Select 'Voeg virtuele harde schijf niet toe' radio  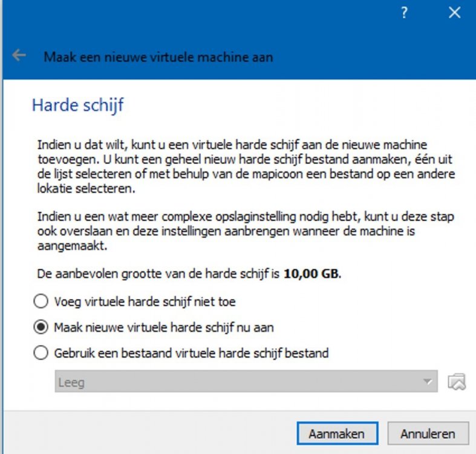[x=41, y=301]
